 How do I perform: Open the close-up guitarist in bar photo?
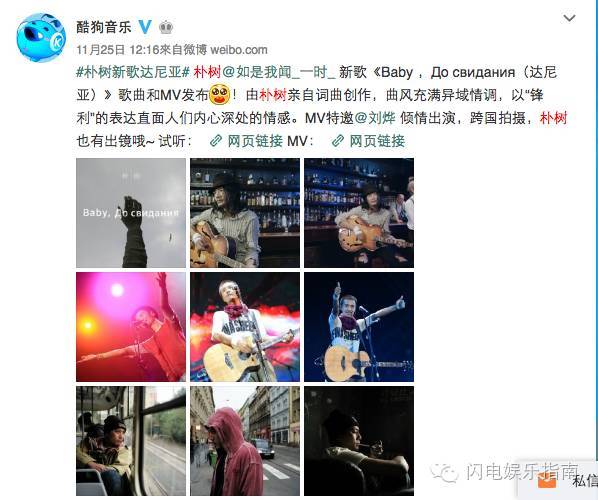pyautogui.click(x=245, y=213)
